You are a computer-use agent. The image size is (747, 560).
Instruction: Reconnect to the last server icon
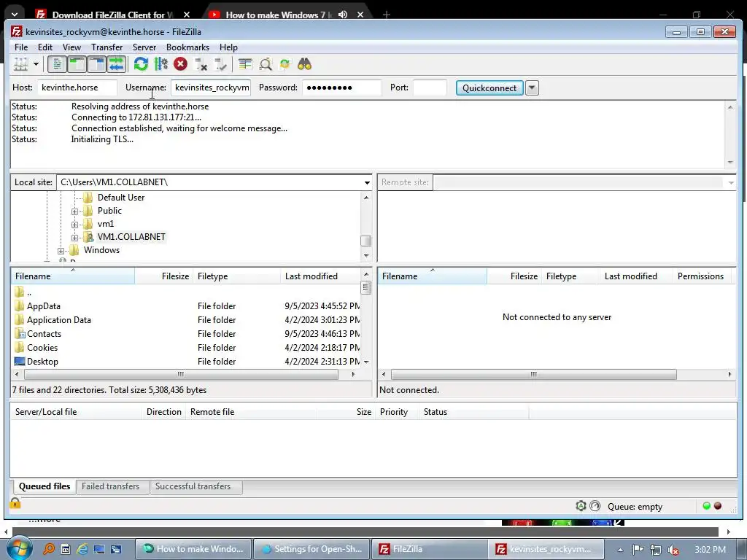click(x=220, y=64)
